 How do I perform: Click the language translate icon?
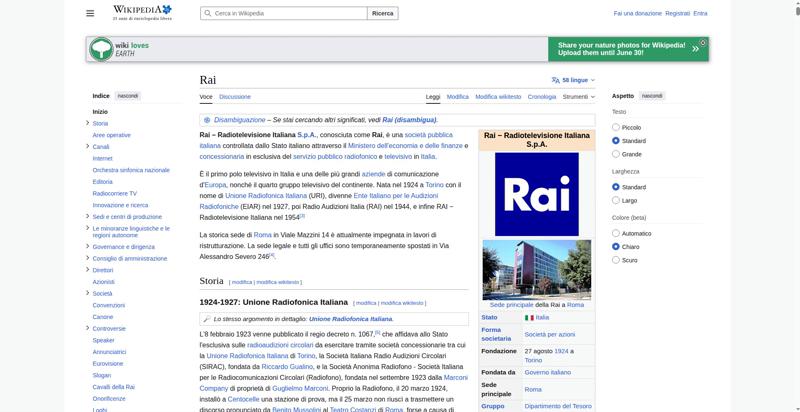pyautogui.click(x=556, y=80)
